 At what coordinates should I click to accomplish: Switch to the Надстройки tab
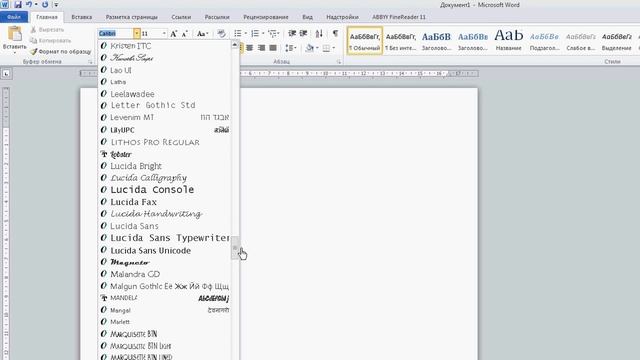342,17
